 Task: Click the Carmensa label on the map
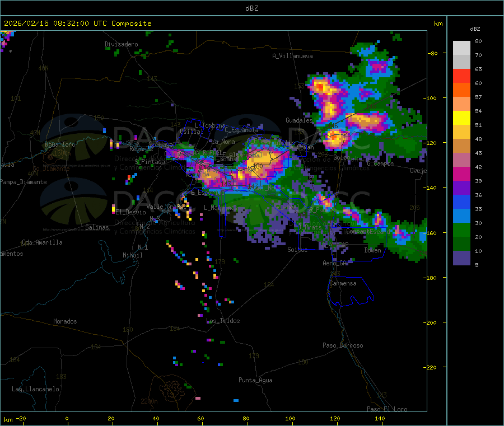pyautogui.click(x=343, y=283)
